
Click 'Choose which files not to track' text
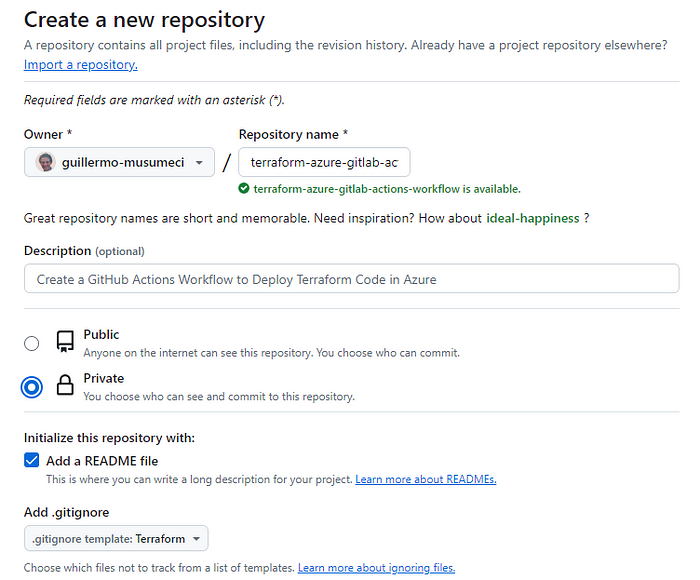pos(159,567)
